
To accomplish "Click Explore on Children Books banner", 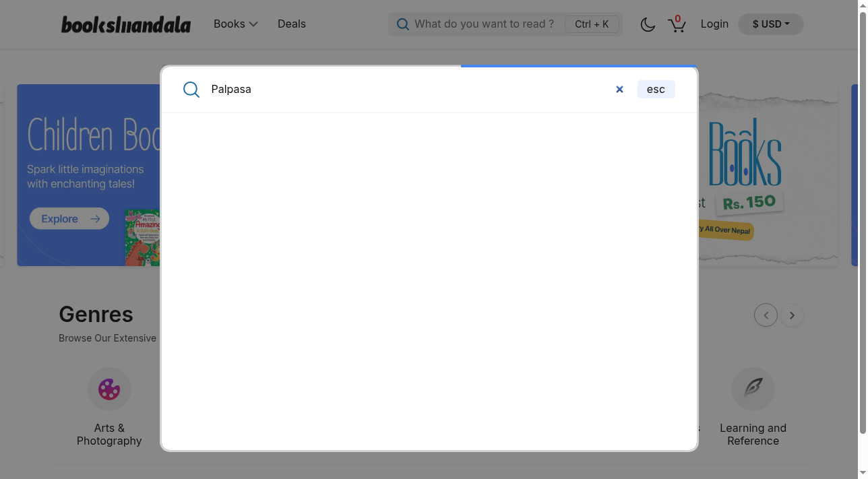I will click(69, 218).
